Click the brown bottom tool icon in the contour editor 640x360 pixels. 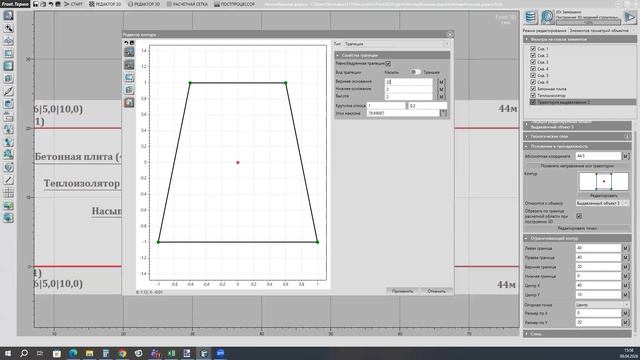129,102
